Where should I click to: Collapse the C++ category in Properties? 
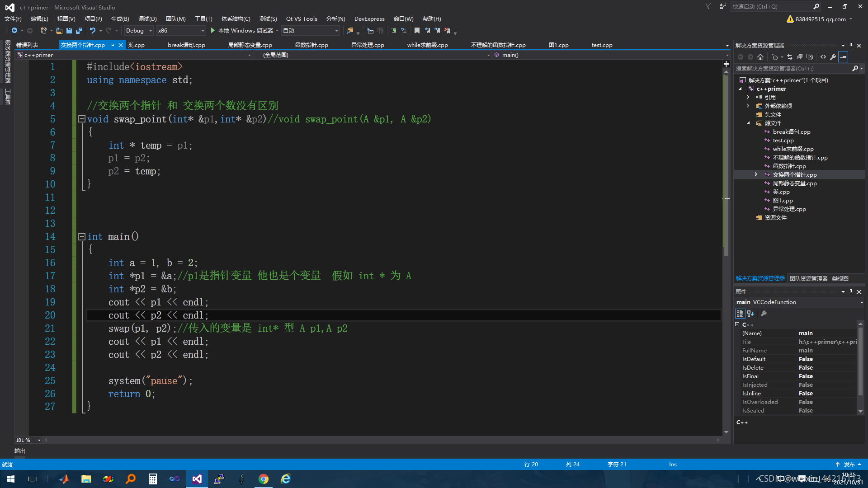coord(737,324)
